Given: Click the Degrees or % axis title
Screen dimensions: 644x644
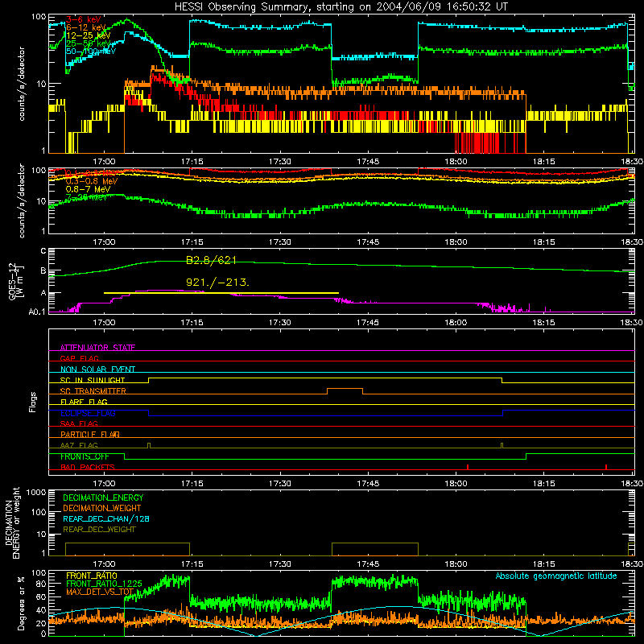Looking at the screenshot, I should click(21, 603).
